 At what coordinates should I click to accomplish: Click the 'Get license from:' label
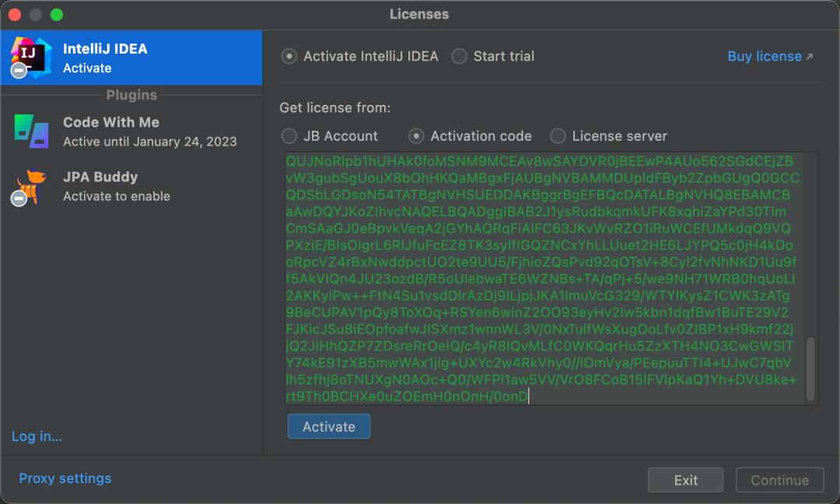334,107
